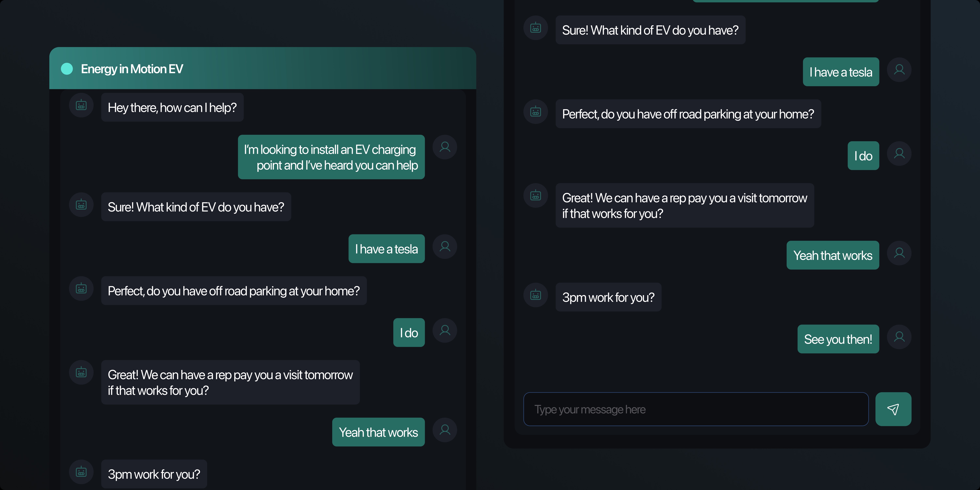The height and width of the screenshot is (490, 980).
Task: Click bot avatar beside off-road parking question under header
Action: click(81, 288)
